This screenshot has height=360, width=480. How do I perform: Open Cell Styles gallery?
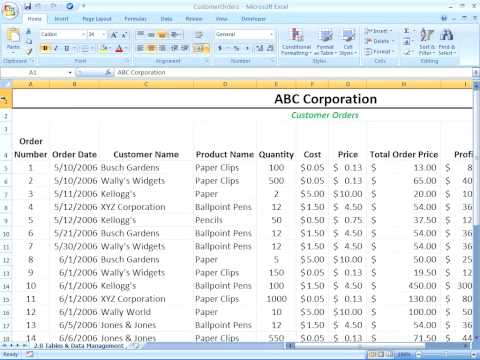click(x=348, y=42)
